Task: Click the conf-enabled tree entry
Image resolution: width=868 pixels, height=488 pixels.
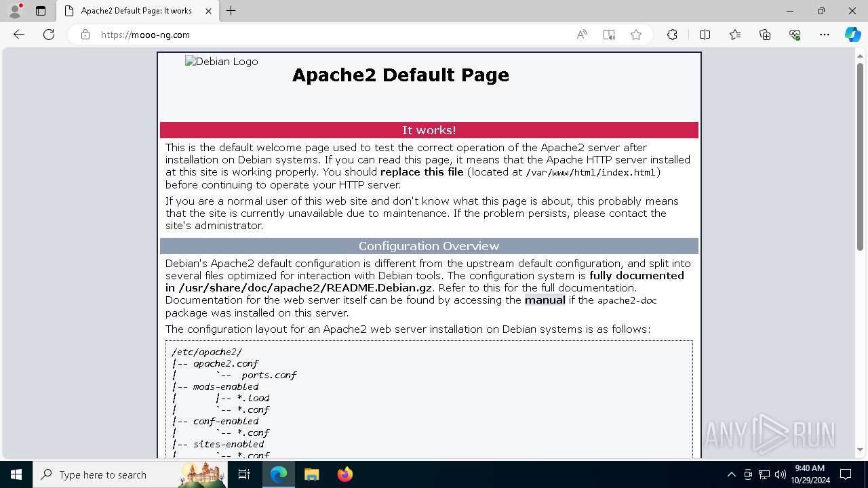Action: (226, 421)
